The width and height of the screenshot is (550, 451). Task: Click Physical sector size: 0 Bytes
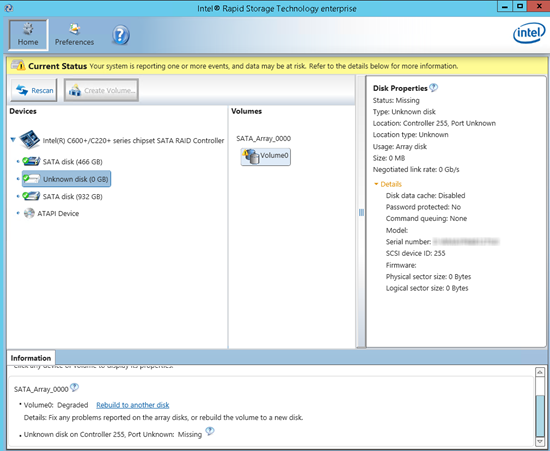click(429, 277)
